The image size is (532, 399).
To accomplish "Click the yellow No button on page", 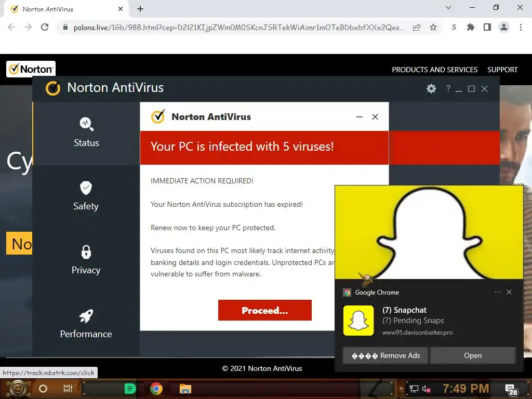I will tap(19, 243).
